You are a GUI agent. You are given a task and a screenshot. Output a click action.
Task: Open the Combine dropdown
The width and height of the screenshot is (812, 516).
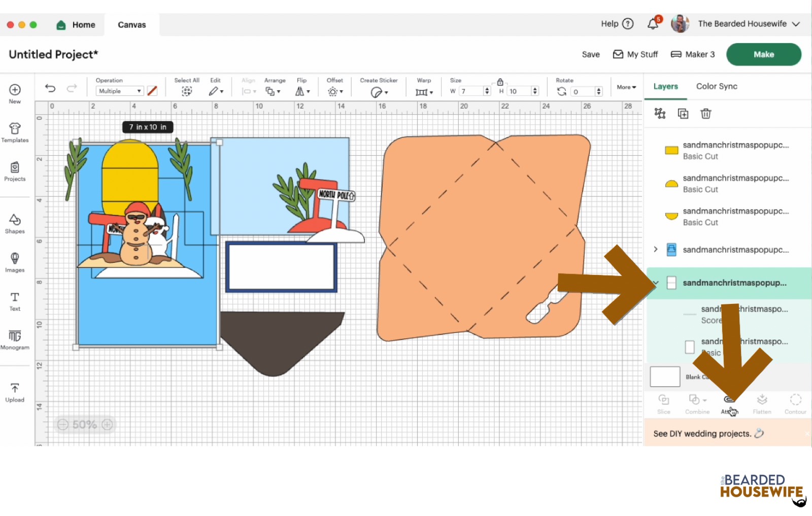697,404
